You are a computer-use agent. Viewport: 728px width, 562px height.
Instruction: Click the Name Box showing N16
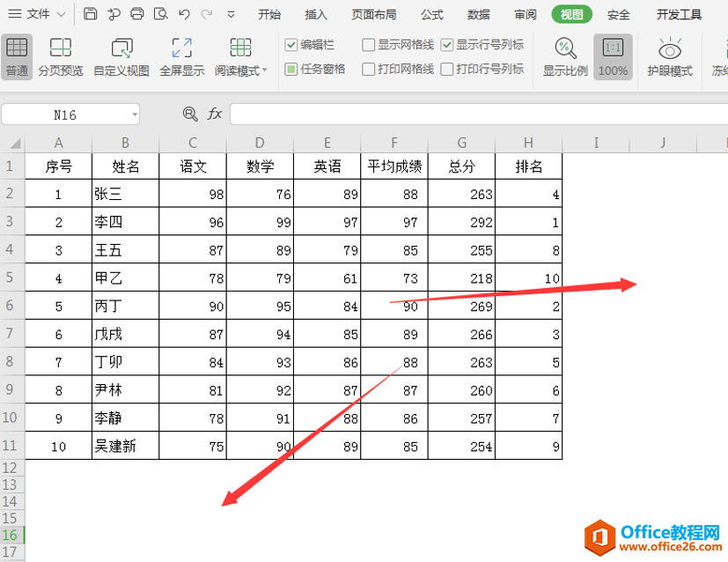[65, 115]
